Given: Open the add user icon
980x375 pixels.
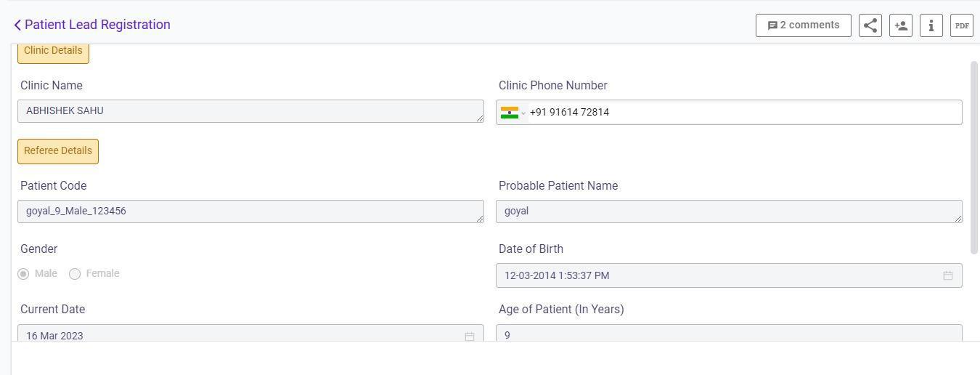Looking at the screenshot, I should click(901, 25).
